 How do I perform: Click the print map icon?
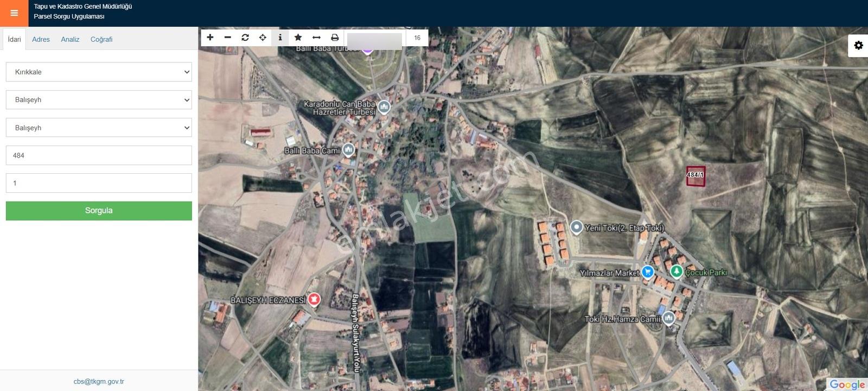(335, 37)
